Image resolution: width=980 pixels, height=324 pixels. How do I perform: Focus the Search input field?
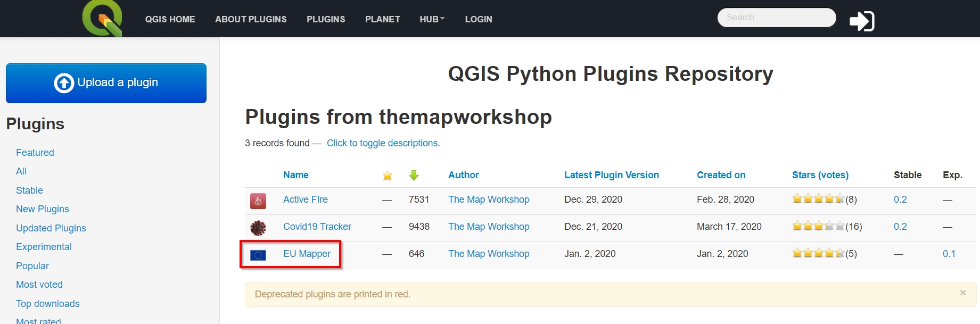(776, 18)
